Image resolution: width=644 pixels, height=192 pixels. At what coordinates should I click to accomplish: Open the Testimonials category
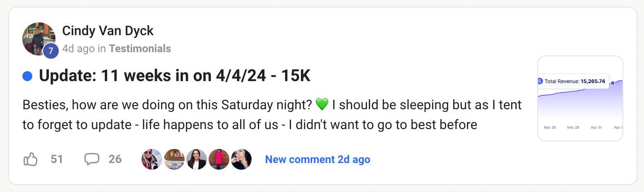tap(140, 49)
